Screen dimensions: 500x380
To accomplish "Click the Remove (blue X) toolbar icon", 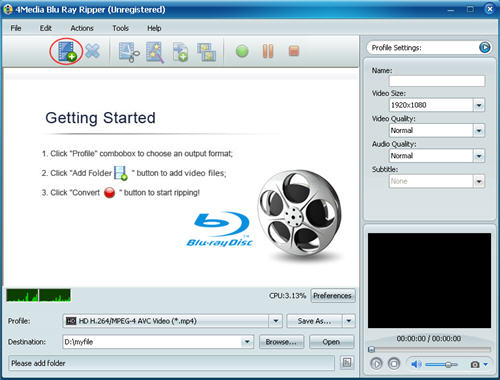I will pyautogui.click(x=92, y=51).
